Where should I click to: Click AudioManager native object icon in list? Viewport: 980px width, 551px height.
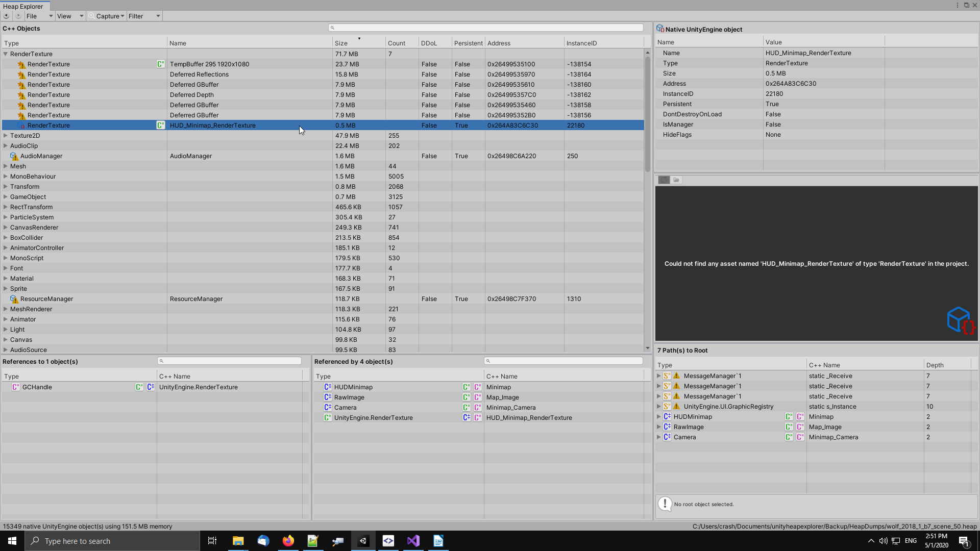point(14,156)
